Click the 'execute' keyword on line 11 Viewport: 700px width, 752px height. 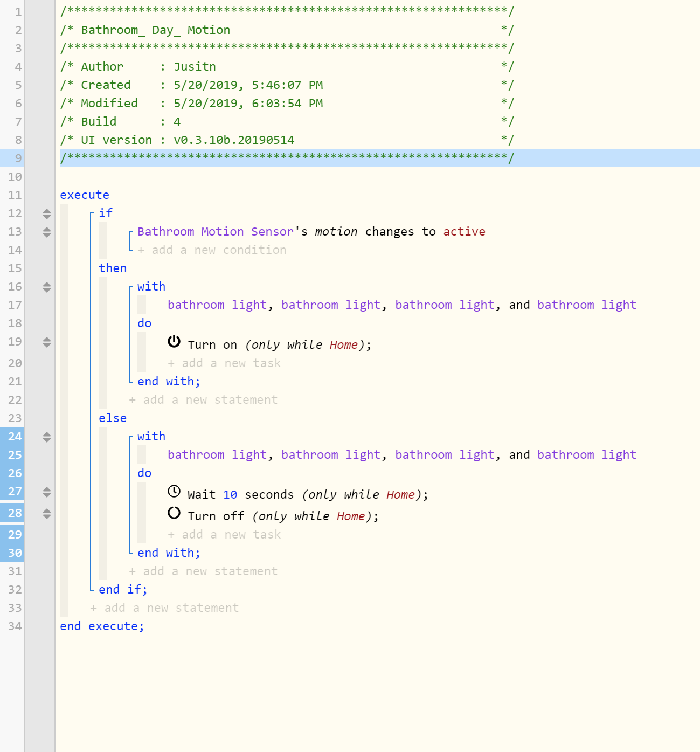[85, 195]
